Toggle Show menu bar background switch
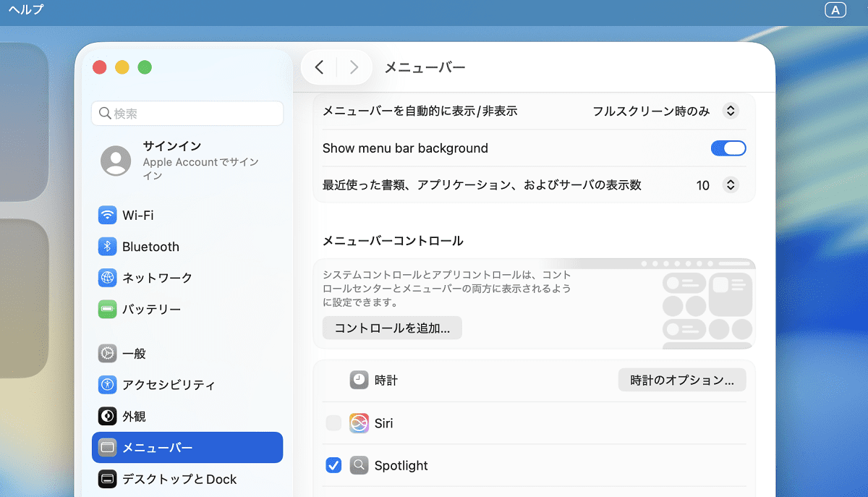 728,148
